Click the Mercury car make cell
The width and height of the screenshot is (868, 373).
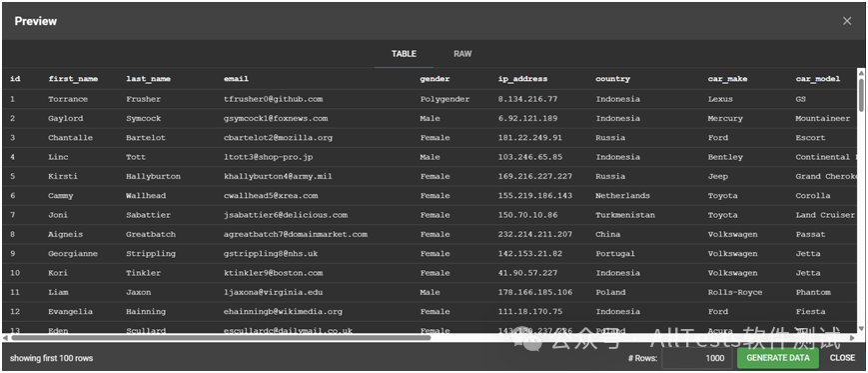[x=725, y=119]
